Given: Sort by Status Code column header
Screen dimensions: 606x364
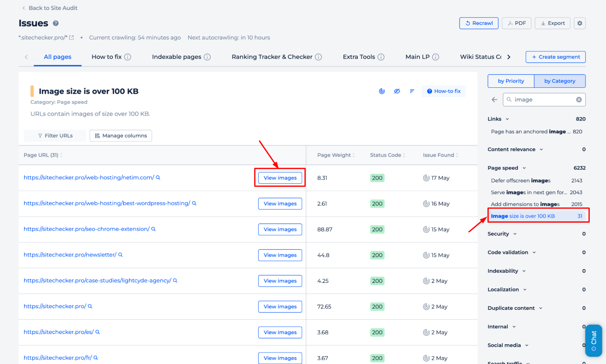Looking at the screenshot, I should coord(387,155).
